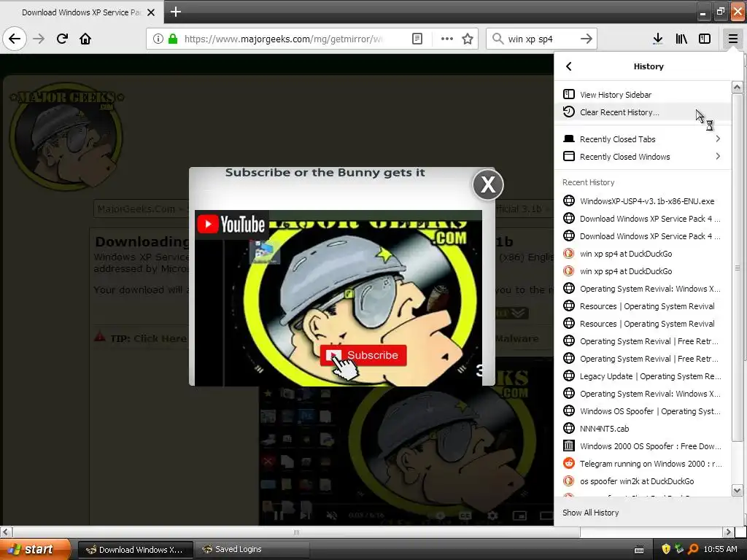747x560 pixels.
Task: Click page horizontal scrollbar left arrow
Action: [5, 532]
